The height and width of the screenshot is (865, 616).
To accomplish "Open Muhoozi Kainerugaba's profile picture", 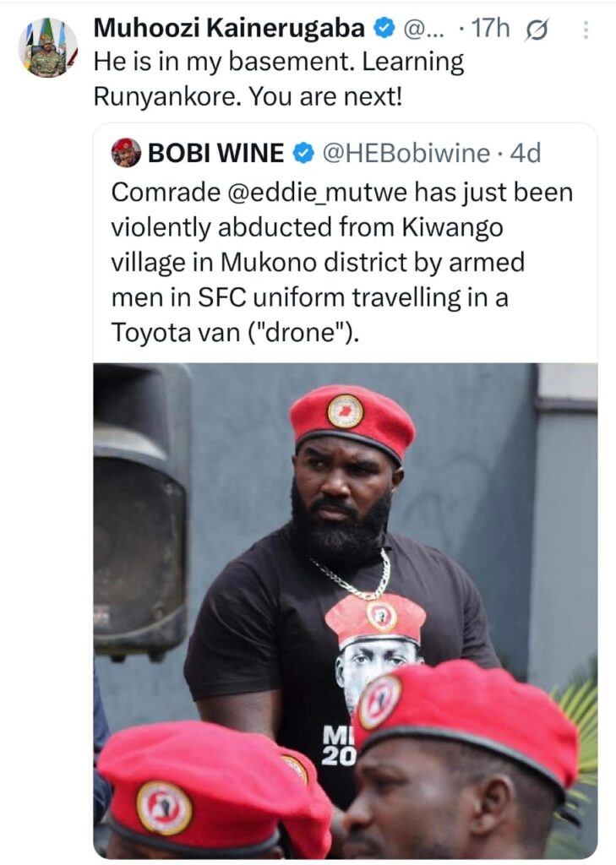I will click(x=47, y=47).
